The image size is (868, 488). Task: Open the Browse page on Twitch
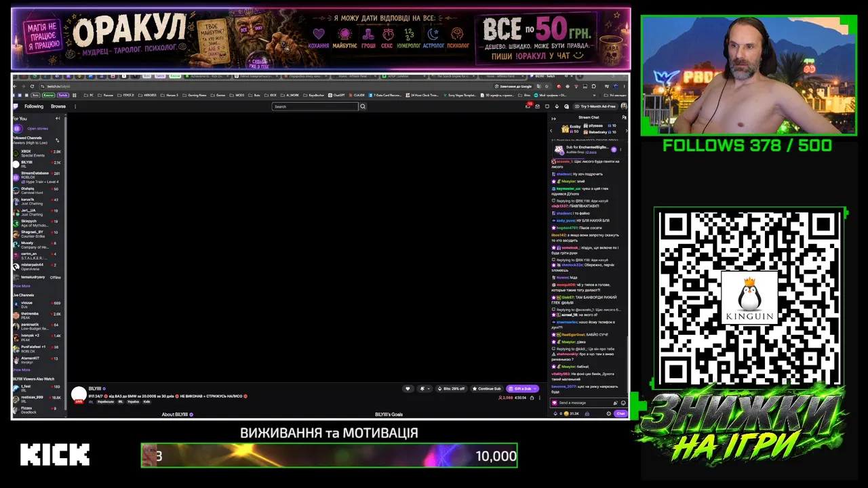(58, 106)
